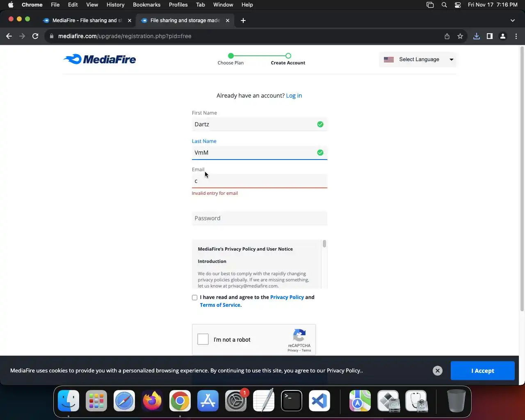
Task: Open Spotlight search in the menu bar
Action: pyautogui.click(x=444, y=5)
